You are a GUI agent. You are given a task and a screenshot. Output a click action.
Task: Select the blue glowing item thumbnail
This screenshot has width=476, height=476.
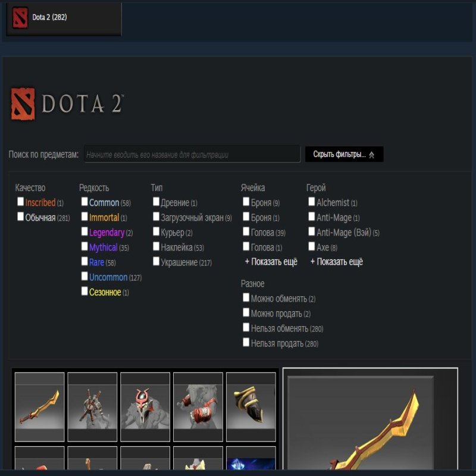251,458
